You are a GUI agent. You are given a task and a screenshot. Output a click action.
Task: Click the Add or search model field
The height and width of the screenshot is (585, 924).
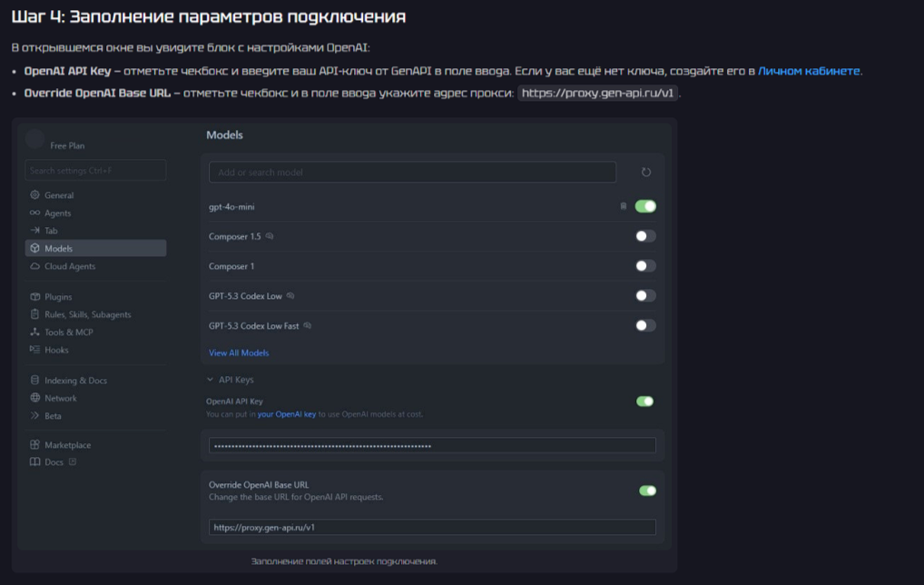412,173
